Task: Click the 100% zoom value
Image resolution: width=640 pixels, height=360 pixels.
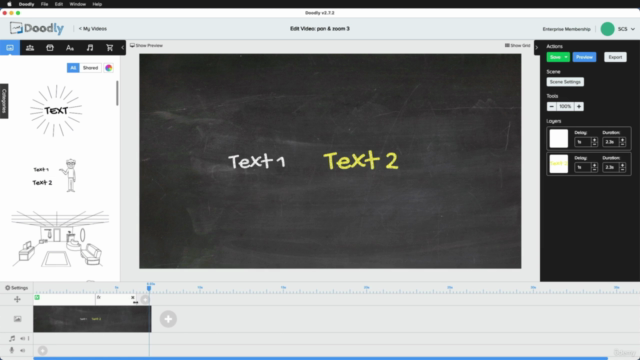Action: [565, 107]
